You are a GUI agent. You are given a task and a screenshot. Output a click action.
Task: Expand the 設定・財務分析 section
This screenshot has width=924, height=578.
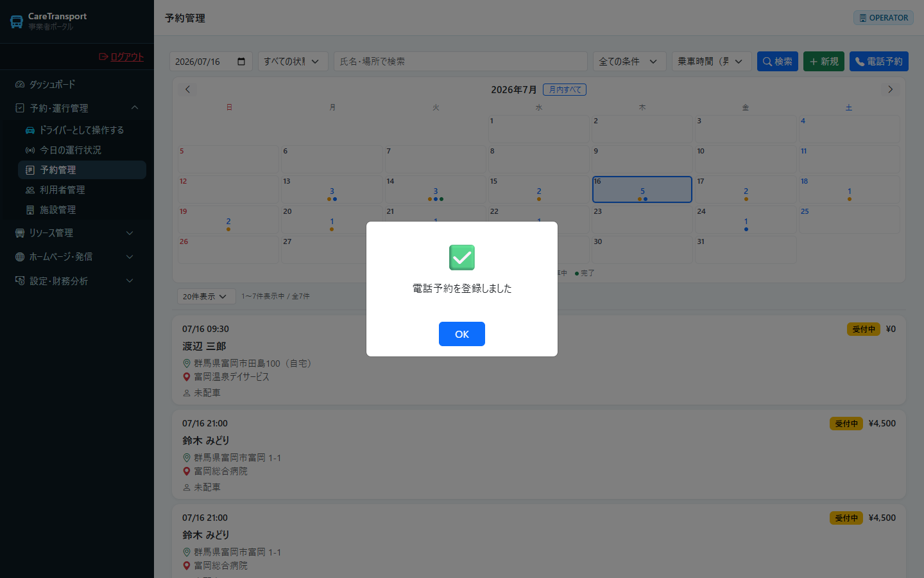(x=77, y=281)
